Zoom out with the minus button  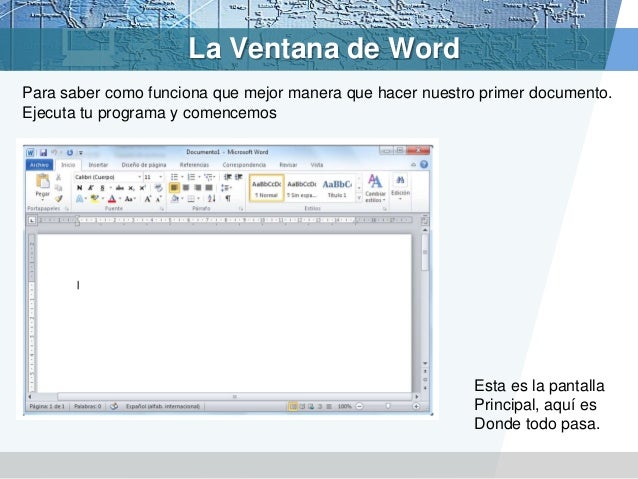[359, 406]
